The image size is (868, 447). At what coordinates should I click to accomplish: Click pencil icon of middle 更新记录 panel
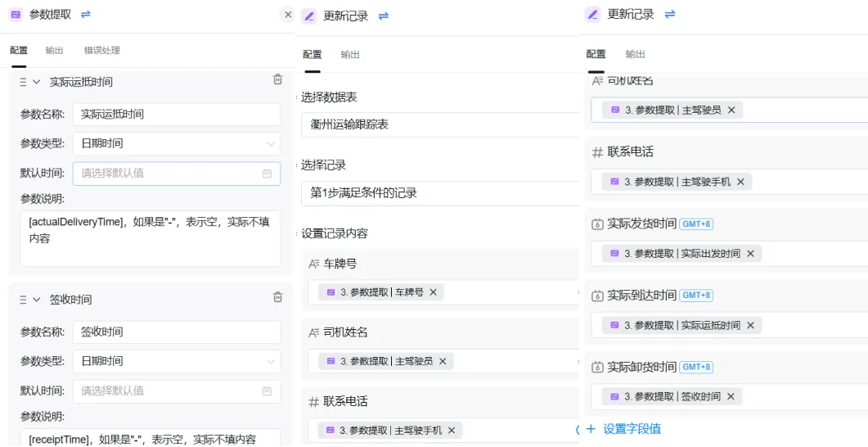(x=309, y=16)
